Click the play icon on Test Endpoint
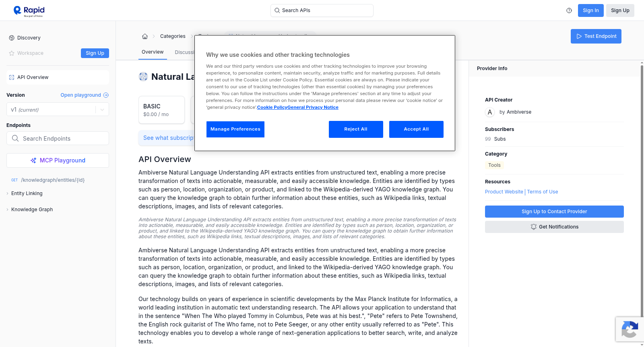 coord(579,36)
